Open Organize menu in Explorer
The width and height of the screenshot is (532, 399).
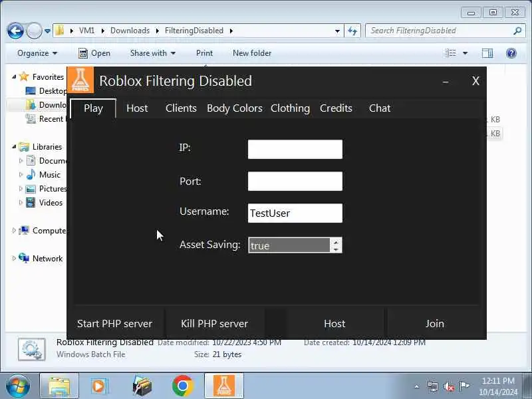tap(37, 53)
